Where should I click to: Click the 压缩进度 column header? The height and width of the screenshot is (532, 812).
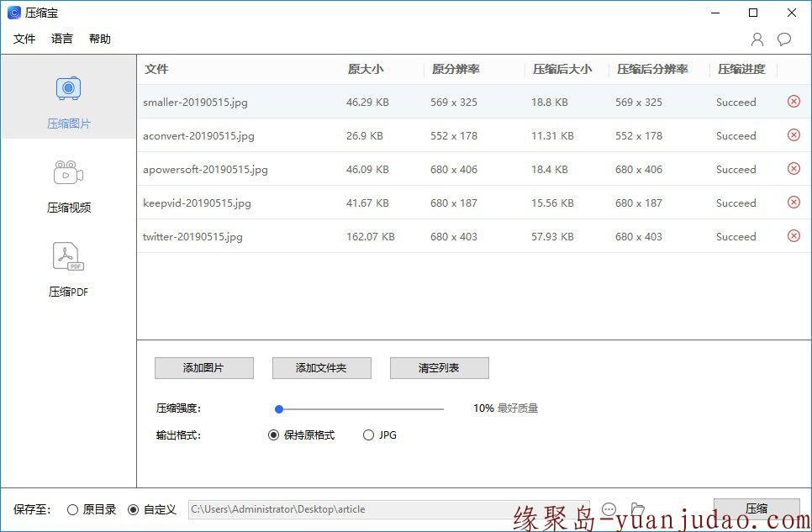741,69
